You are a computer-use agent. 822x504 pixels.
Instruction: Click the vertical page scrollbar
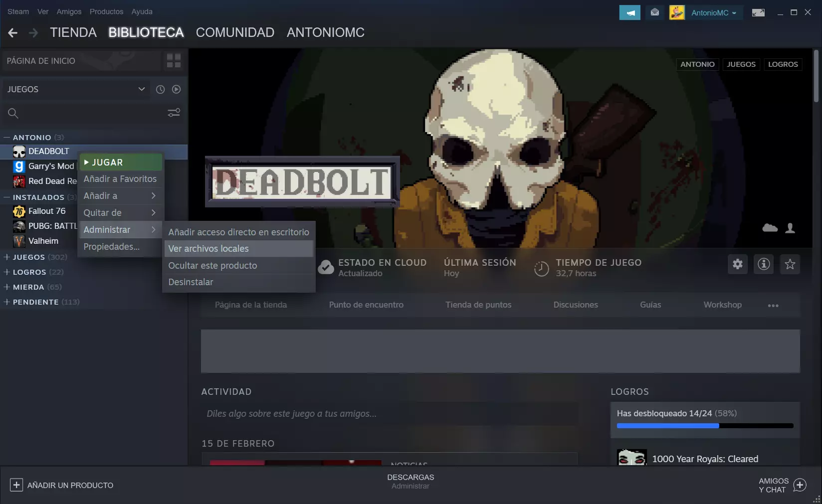(816, 76)
